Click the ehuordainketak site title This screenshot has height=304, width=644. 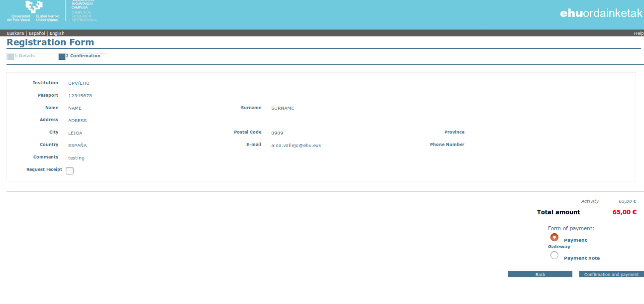click(x=601, y=14)
